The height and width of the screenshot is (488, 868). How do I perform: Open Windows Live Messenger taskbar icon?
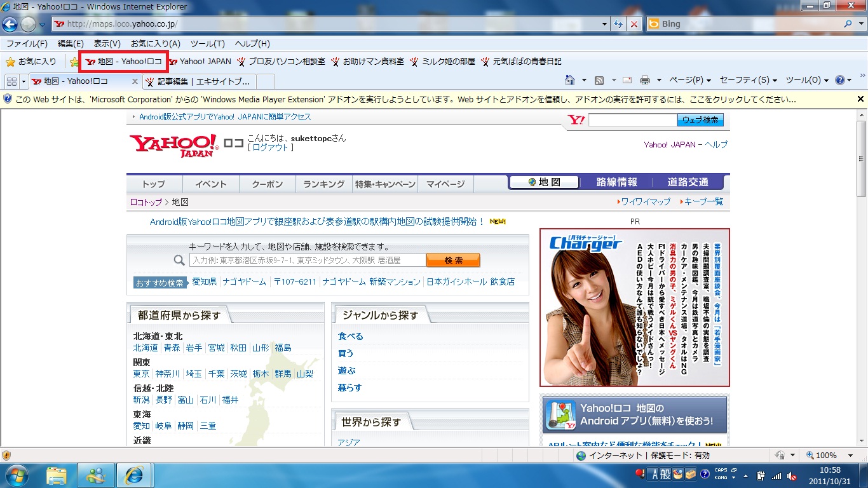[x=95, y=475]
